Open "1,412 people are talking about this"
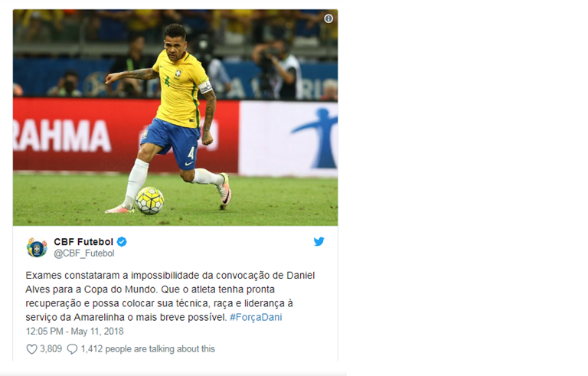The width and height of the screenshot is (588, 376). [148, 349]
